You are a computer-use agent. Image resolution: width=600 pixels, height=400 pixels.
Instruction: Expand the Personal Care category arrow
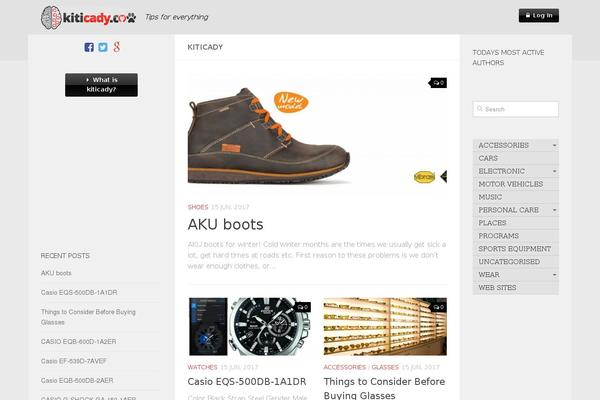click(554, 210)
